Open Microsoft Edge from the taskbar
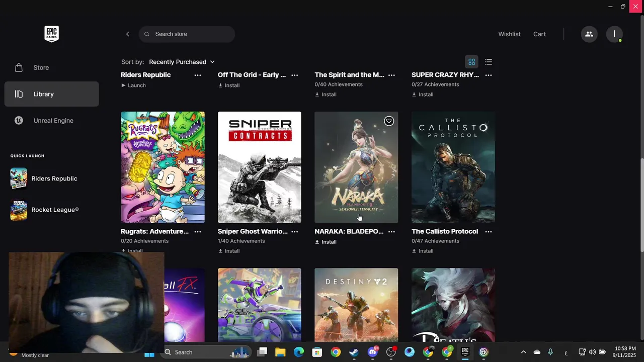 299,352
